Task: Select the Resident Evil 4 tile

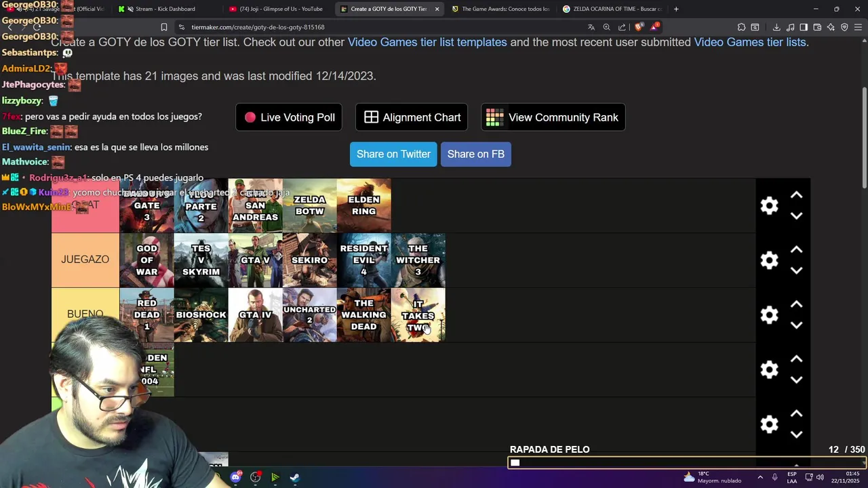Action: click(364, 260)
